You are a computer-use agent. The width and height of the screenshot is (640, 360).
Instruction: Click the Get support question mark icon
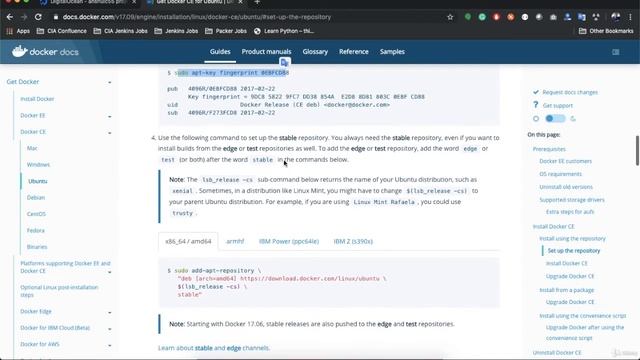536,105
